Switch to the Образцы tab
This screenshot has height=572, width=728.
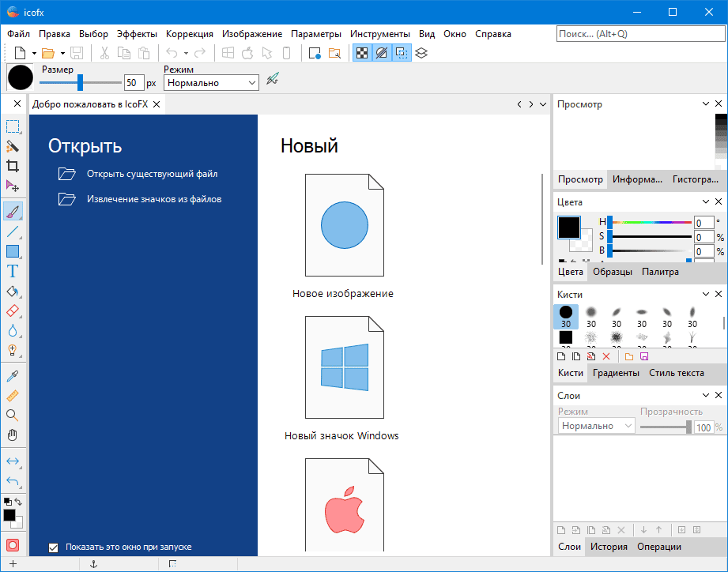(613, 272)
